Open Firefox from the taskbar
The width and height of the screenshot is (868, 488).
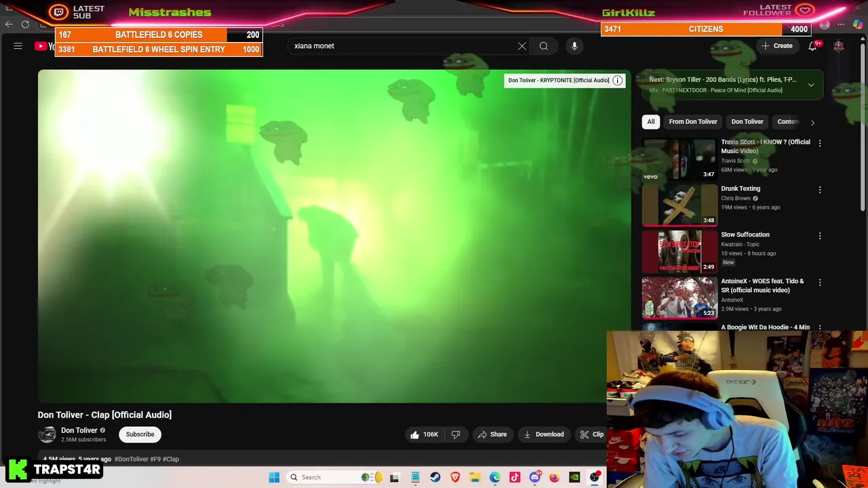tap(555, 477)
